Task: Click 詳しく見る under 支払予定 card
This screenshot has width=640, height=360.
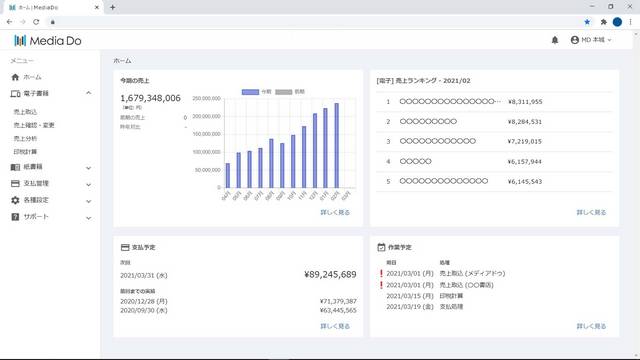Action: coord(335,326)
